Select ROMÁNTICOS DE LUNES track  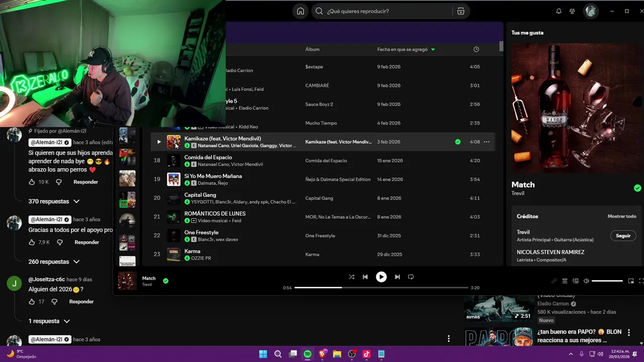[x=215, y=214]
